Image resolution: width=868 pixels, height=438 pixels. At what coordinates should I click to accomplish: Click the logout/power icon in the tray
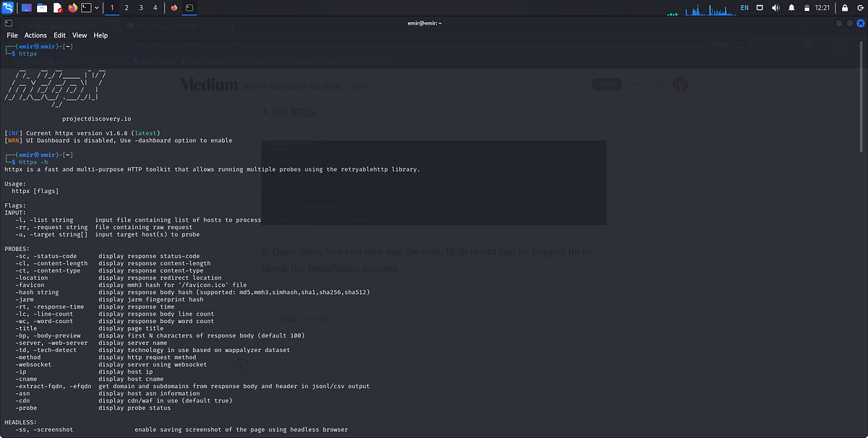[x=861, y=8]
